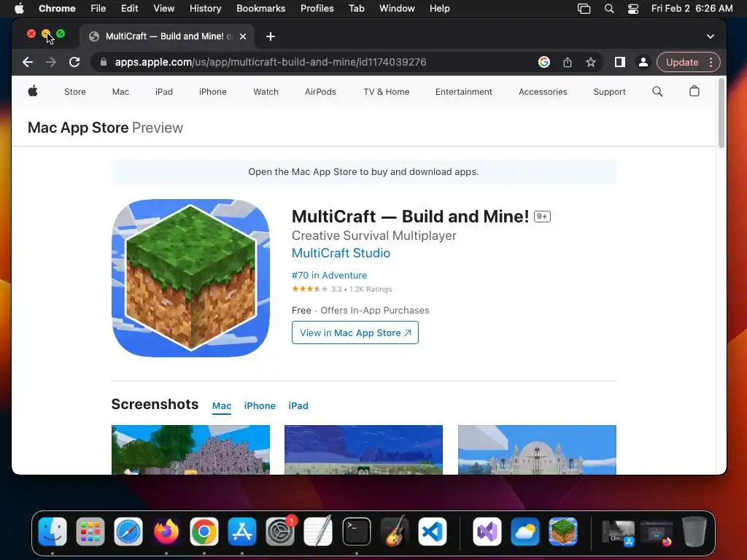Click the browser forward arrow
The image size is (747, 560).
51,62
